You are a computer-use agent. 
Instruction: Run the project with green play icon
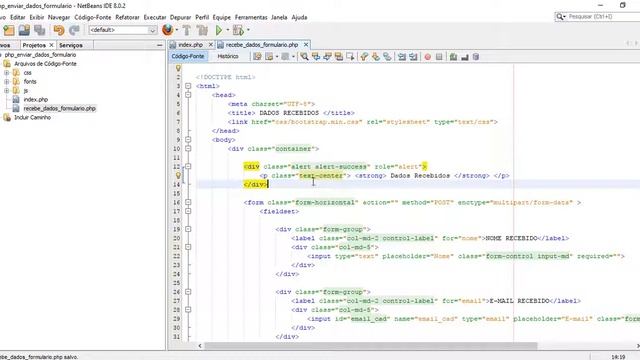[x=219, y=30]
